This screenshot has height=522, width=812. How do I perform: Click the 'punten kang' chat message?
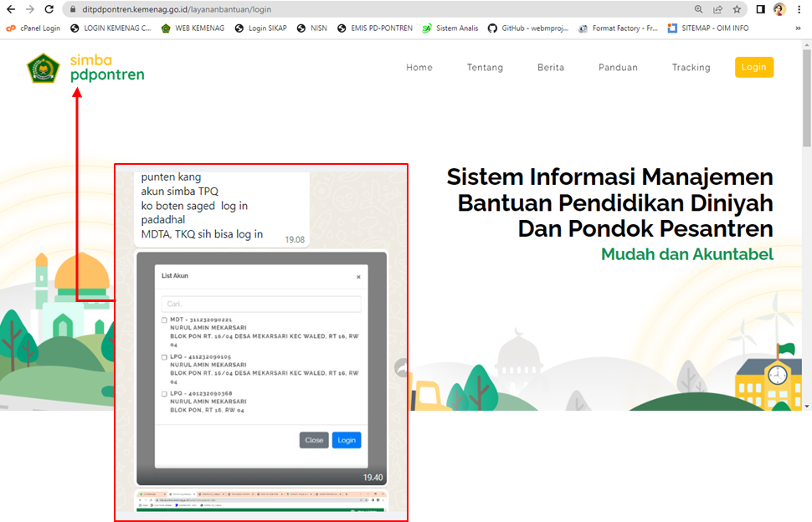click(x=222, y=208)
